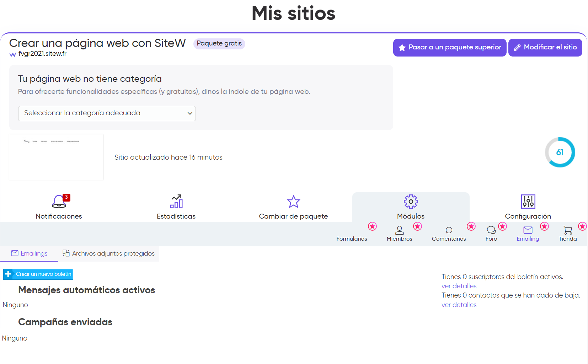Image resolution: width=588 pixels, height=364 pixels.
Task: Open ver detalles for unsubscribed contacts
Action: coord(459,305)
